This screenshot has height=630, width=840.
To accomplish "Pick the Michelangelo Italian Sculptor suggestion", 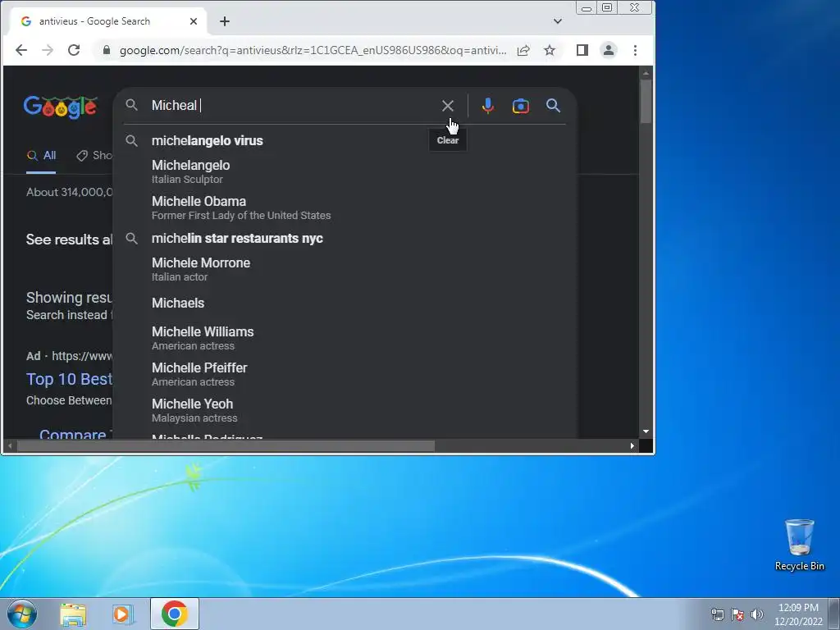I will pyautogui.click(x=345, y=171).
